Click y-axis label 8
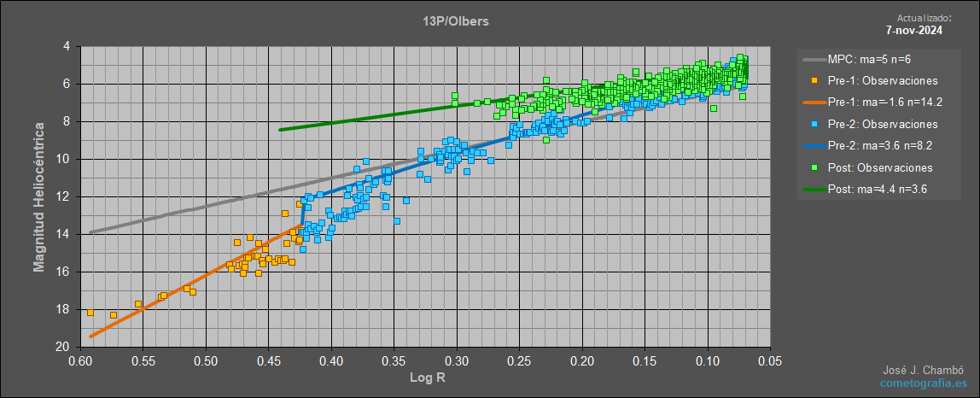 coord(67,121)
